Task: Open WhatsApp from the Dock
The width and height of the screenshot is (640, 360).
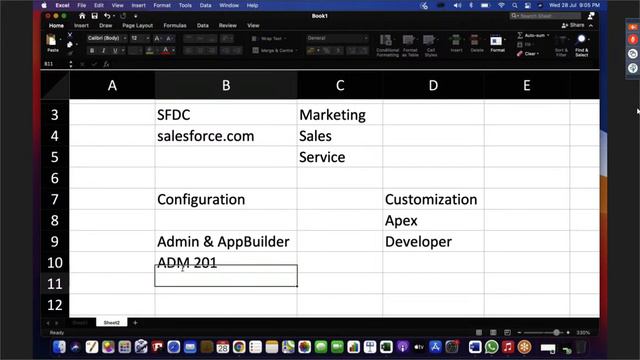Action: coord(491,347)
